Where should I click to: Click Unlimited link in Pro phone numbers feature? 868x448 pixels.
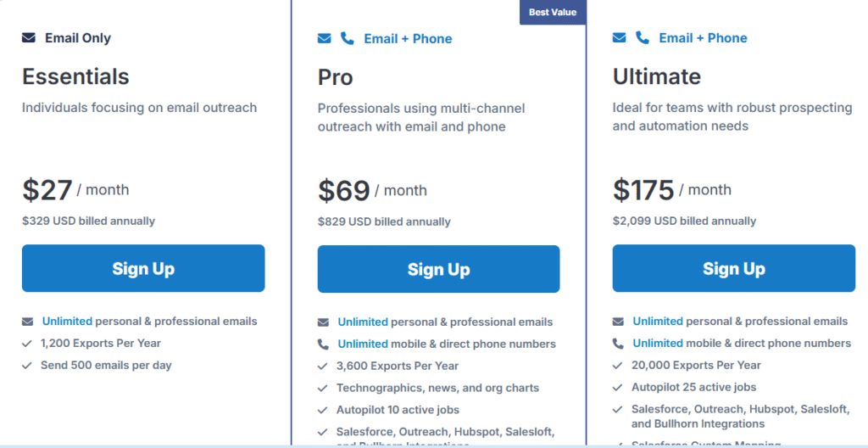363,344
